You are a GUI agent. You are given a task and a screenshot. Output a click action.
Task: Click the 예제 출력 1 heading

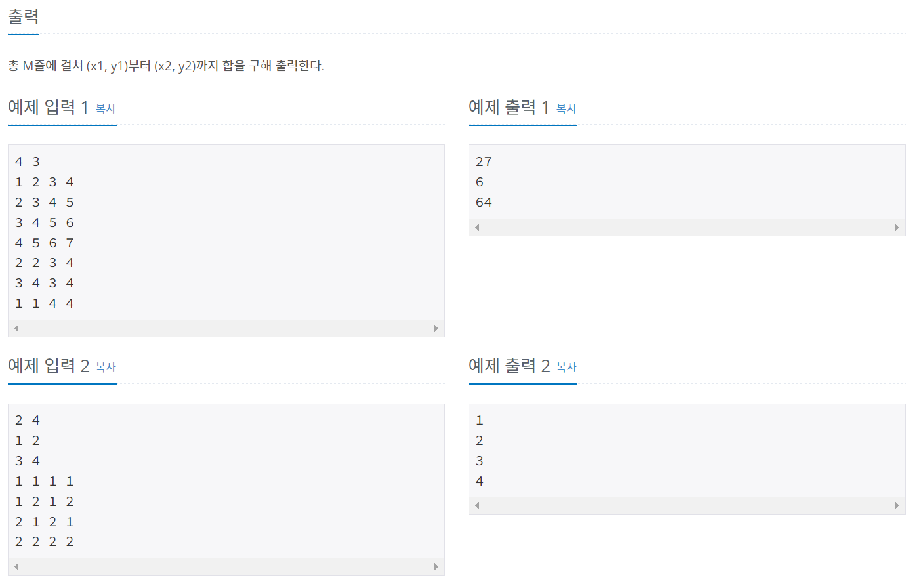(507, 106)
